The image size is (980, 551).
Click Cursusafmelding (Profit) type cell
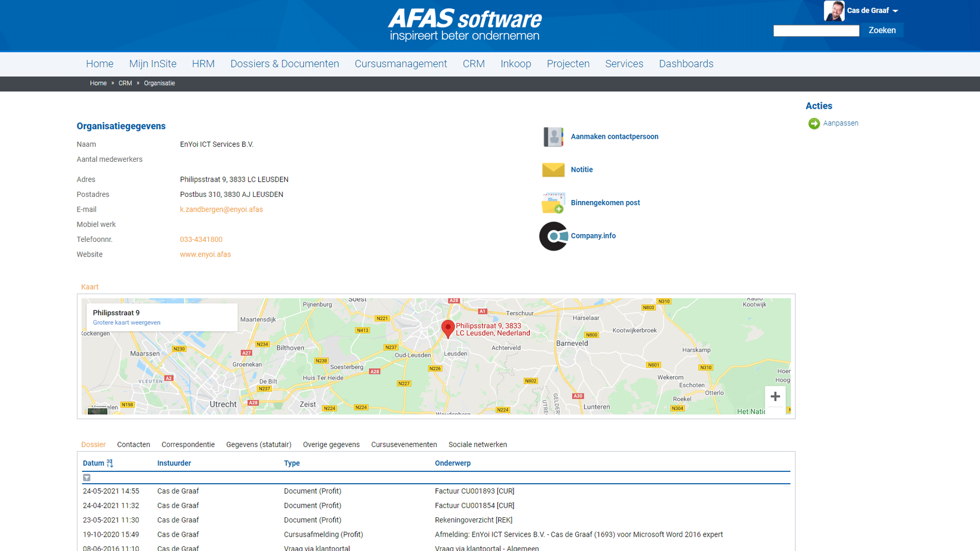coord(323,535)
